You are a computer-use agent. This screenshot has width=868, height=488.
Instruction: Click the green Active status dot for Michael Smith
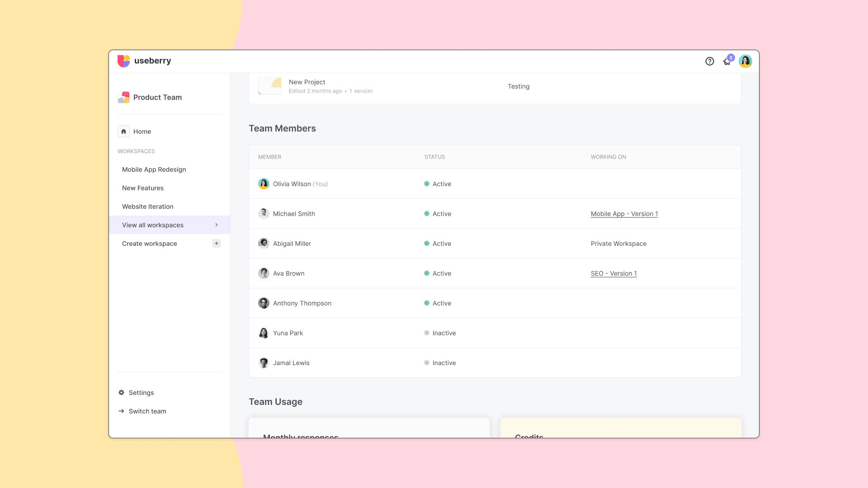pos(427,213)
